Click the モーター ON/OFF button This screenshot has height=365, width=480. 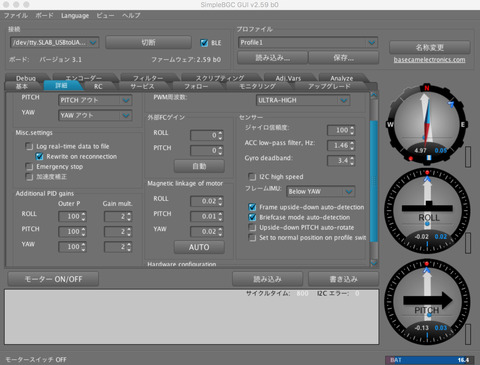click(x=53, y=279)
